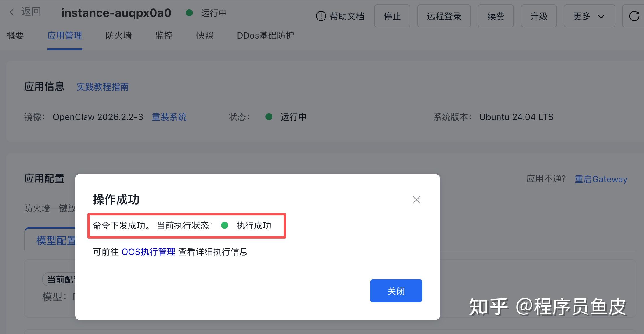
Task: Click the 续费 button
Action: click(495, 16)
